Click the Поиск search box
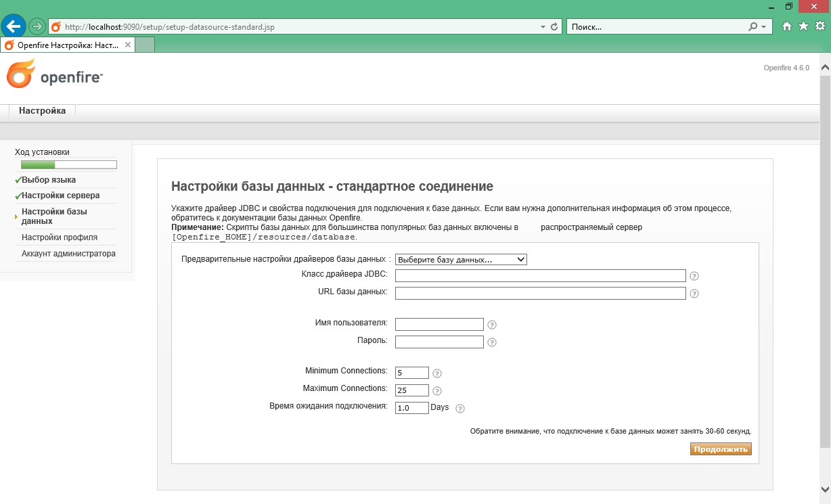The height and width of the screenshot is (504, 831). coord(656,27)
